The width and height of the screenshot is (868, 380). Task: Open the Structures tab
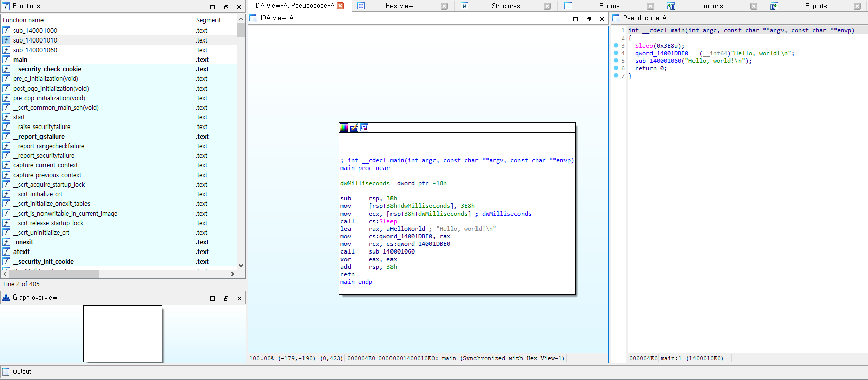505,6
